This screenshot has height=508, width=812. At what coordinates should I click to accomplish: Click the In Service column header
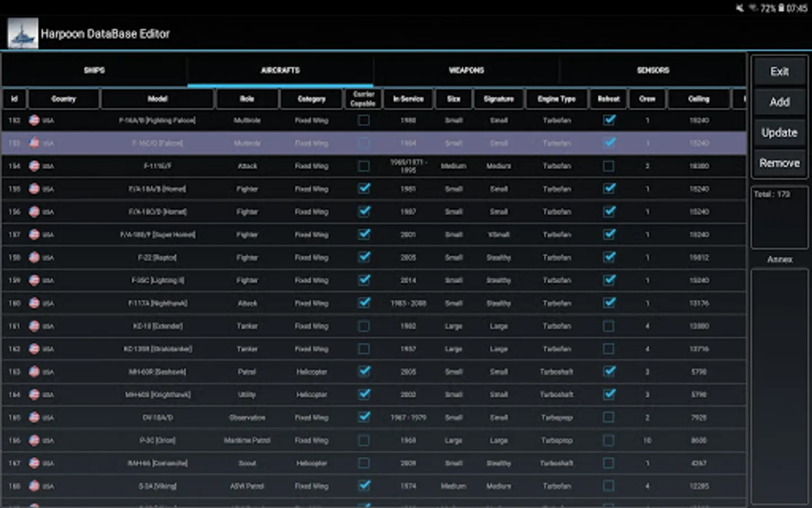click(408, 99)
